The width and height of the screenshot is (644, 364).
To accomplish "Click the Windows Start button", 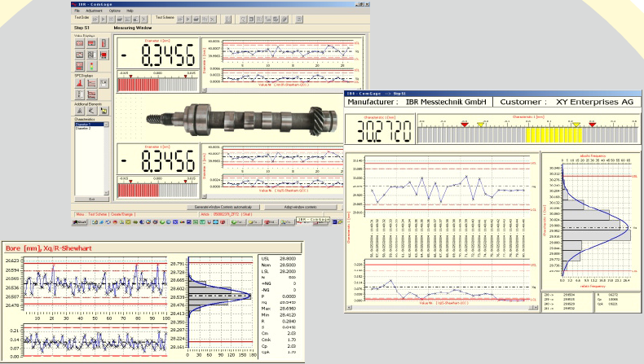I will click(x=80, y=222).
